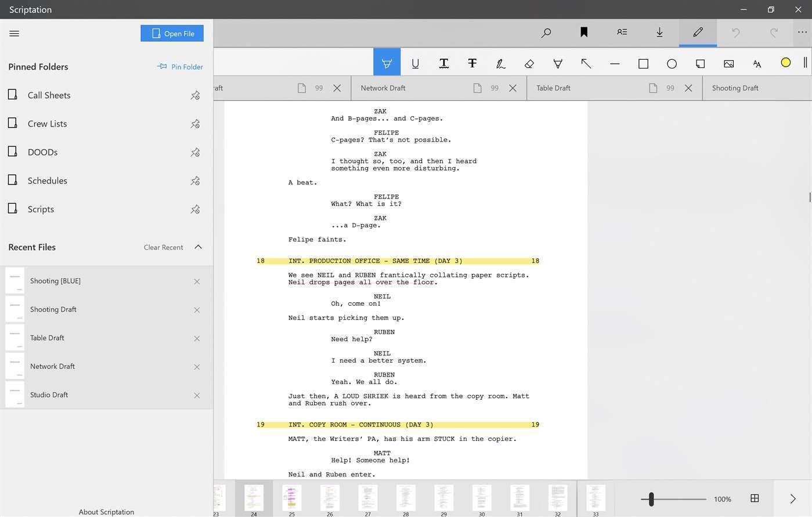Switch to the Network Draft tab
Image resolution: width=812 pixels, height=517 pixels.
[383, 88]
